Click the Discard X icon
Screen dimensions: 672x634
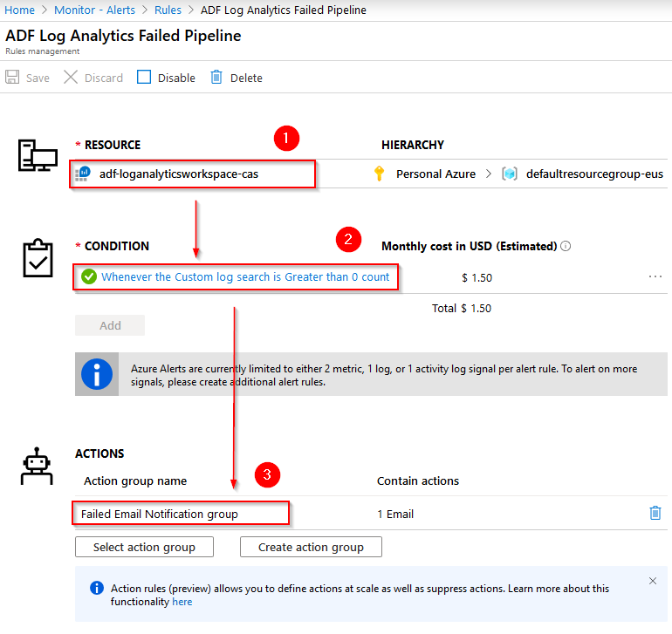coord(71,77)
